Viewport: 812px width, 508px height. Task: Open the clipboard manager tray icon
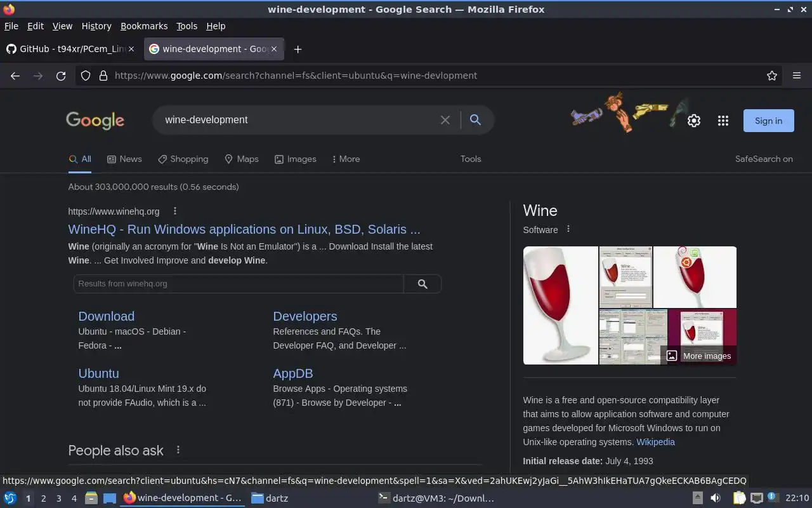(x=740, y=498)
